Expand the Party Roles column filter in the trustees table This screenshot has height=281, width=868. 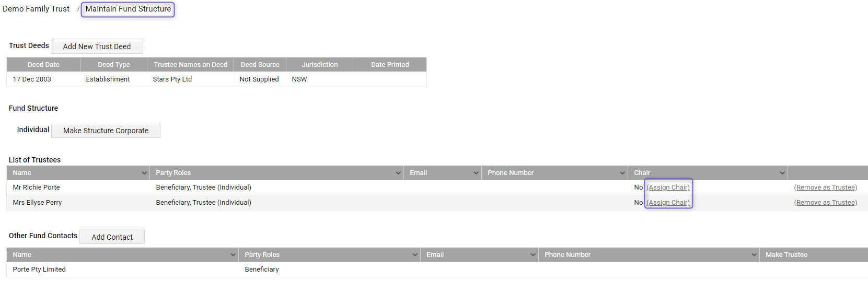[x=398, y=173]
